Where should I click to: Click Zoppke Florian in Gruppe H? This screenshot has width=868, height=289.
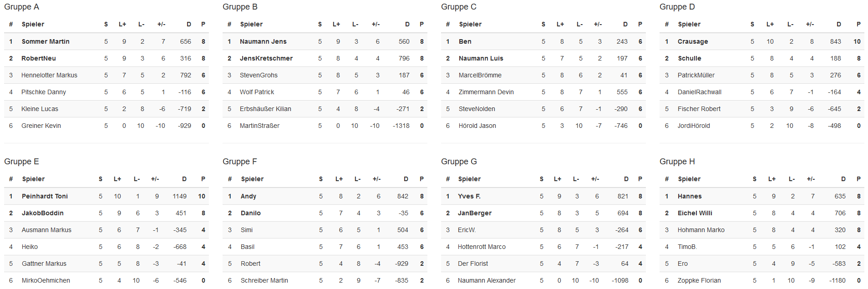pyautogui.click(x=699, y=280)
